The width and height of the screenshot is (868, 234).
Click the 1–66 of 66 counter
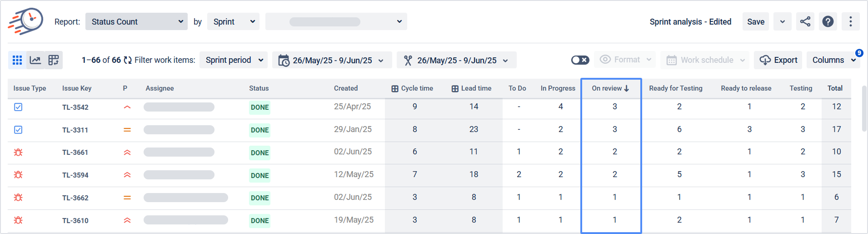pos(101,60)
